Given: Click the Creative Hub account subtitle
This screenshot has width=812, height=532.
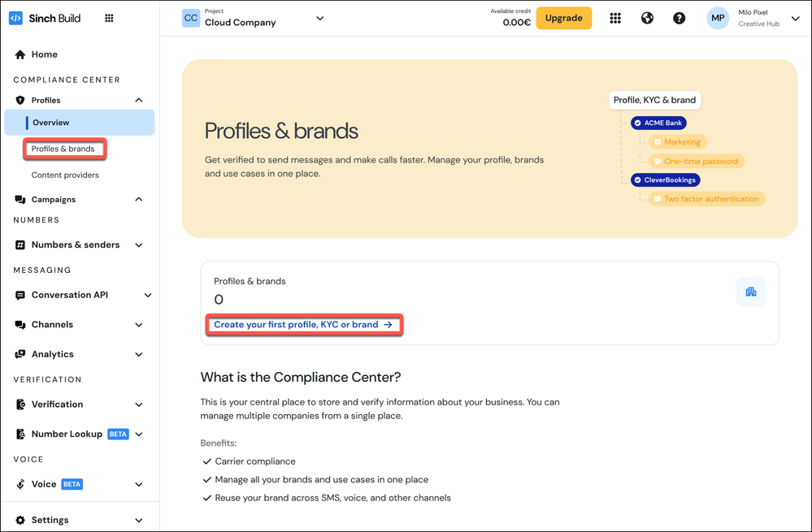Looking at the screenshot, I should [x=758, y=24].
